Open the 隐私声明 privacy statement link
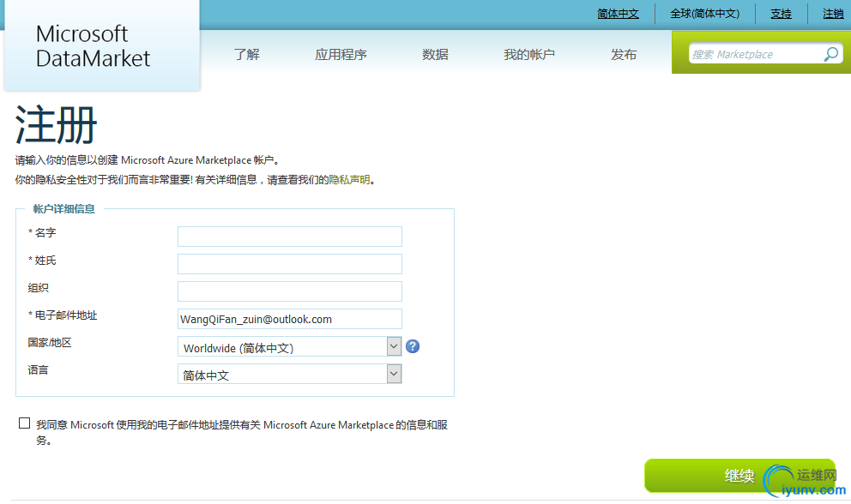This screenshot has height=504, width=851. pos(349,180)
